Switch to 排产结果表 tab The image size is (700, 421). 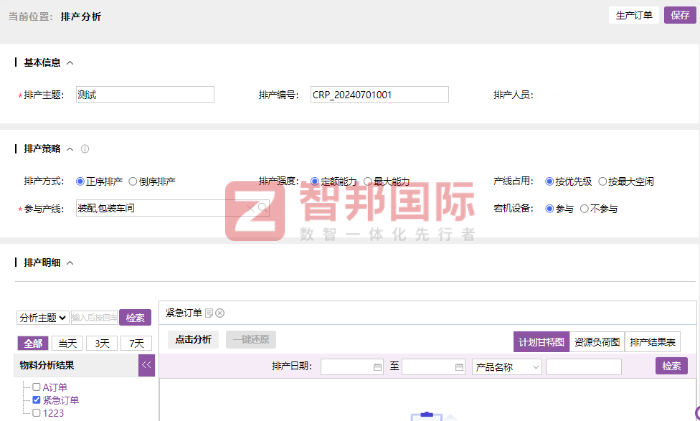pyautogui.click(x=652, y=342)
